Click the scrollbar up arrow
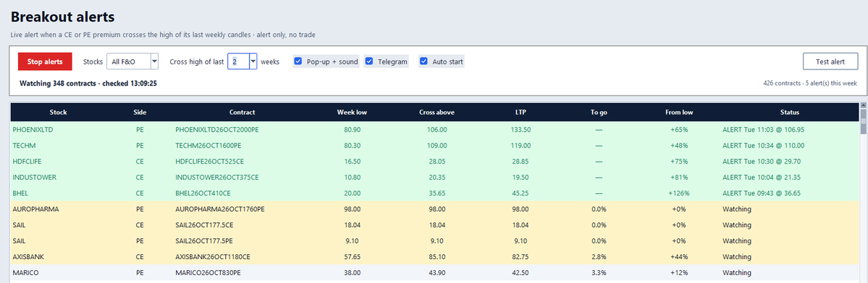This screenshot has height=283, width=868. click(863, 105)
